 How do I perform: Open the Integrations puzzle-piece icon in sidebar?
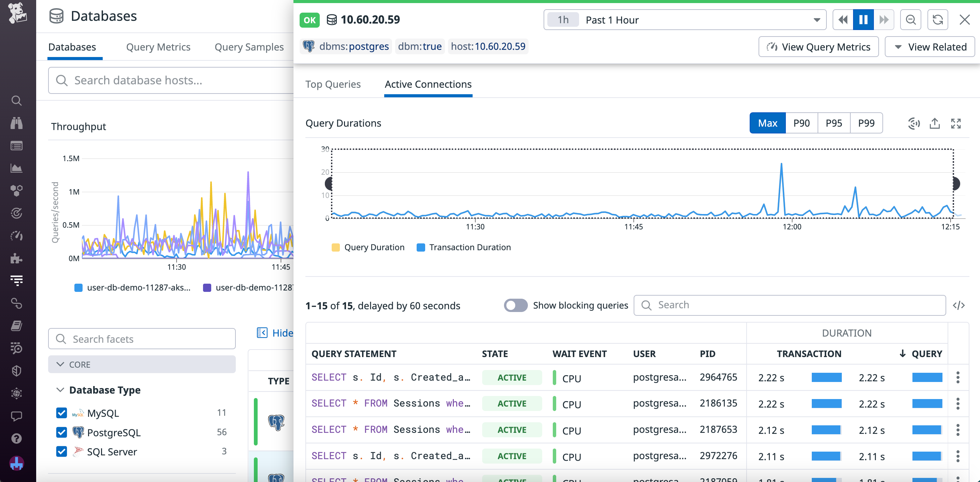coord(16,258)
